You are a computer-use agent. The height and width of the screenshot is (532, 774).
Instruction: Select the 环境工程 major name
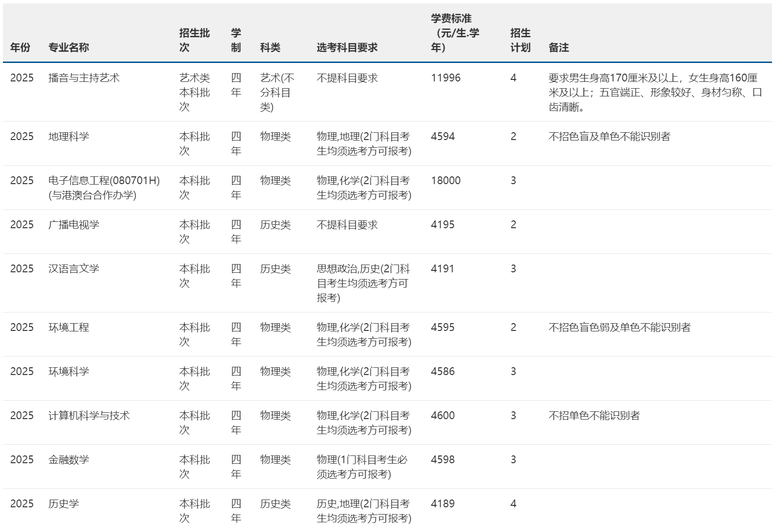tap(69, 328)
